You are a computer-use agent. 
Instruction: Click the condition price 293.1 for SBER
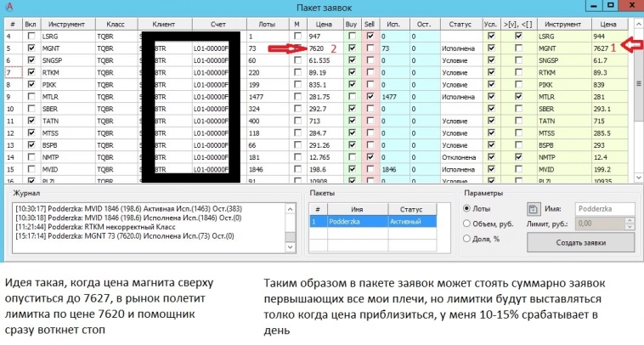610,109
